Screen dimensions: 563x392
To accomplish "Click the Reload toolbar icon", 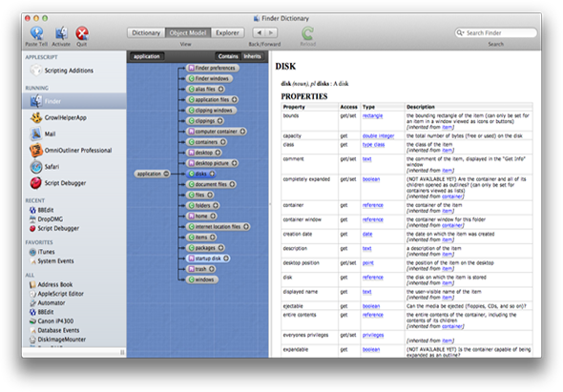I will 307,33.
